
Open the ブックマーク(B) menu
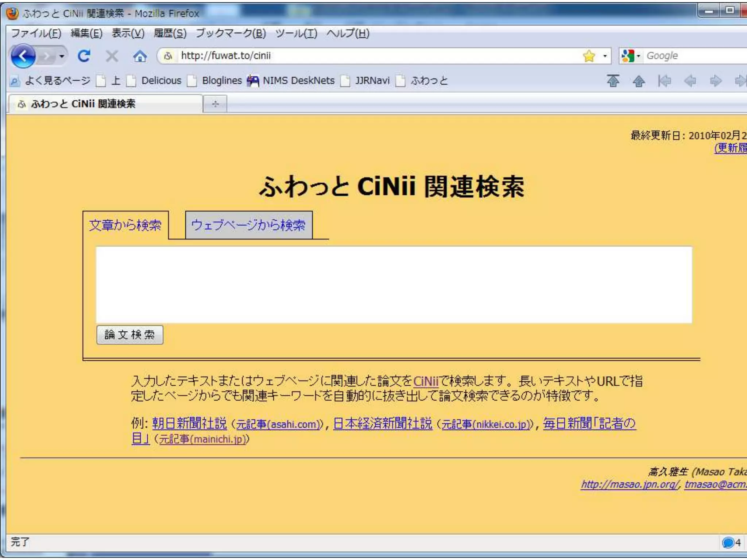[231, 34]
